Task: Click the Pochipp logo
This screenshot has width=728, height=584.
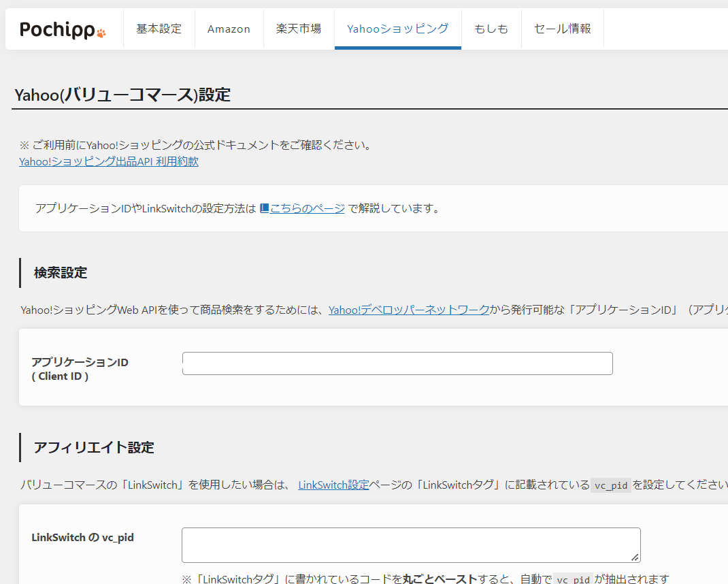Action: tap(63, 30)
